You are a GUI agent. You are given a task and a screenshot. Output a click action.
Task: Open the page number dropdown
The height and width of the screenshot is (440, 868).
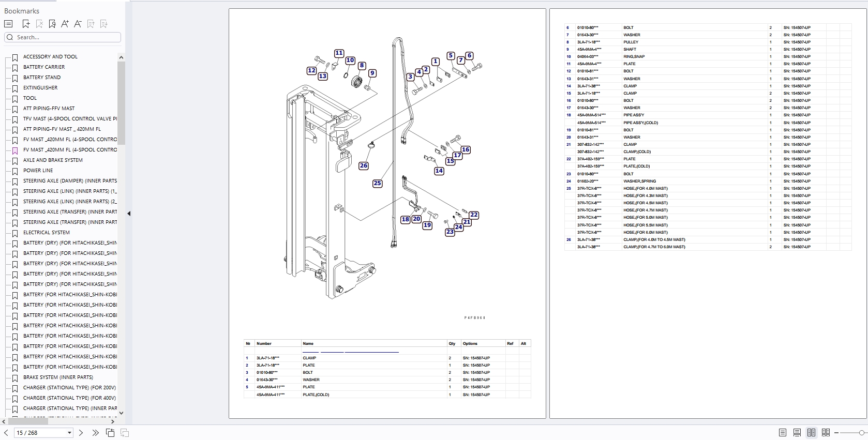point(69,433)
